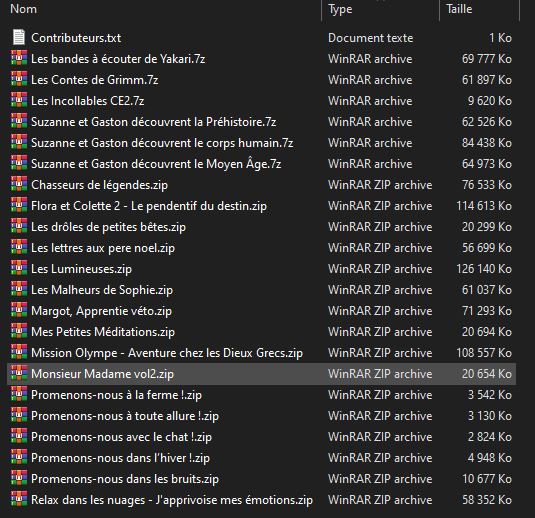Click size value 10 677 Ko
The height and width of the screenshot is (518, 535).
tap(487, 479)
